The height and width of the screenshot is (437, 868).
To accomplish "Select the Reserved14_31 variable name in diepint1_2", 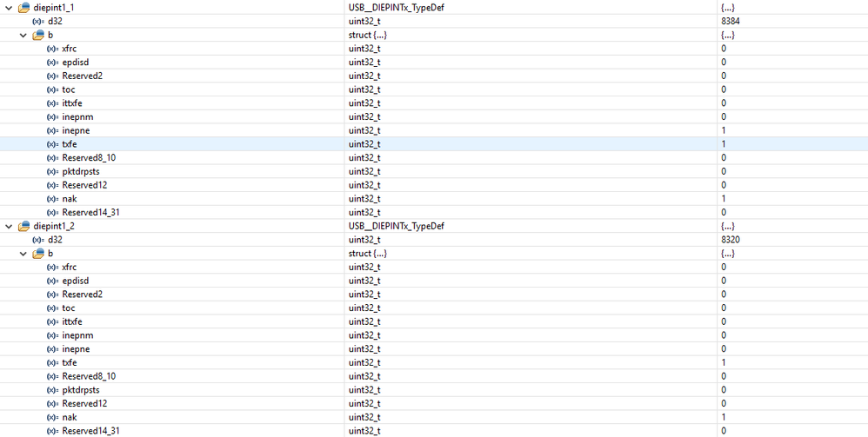I will (90, 430).
